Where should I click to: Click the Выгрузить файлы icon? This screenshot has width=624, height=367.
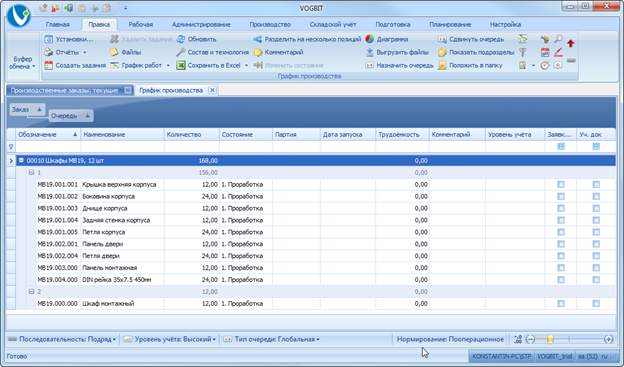[370, 52]
